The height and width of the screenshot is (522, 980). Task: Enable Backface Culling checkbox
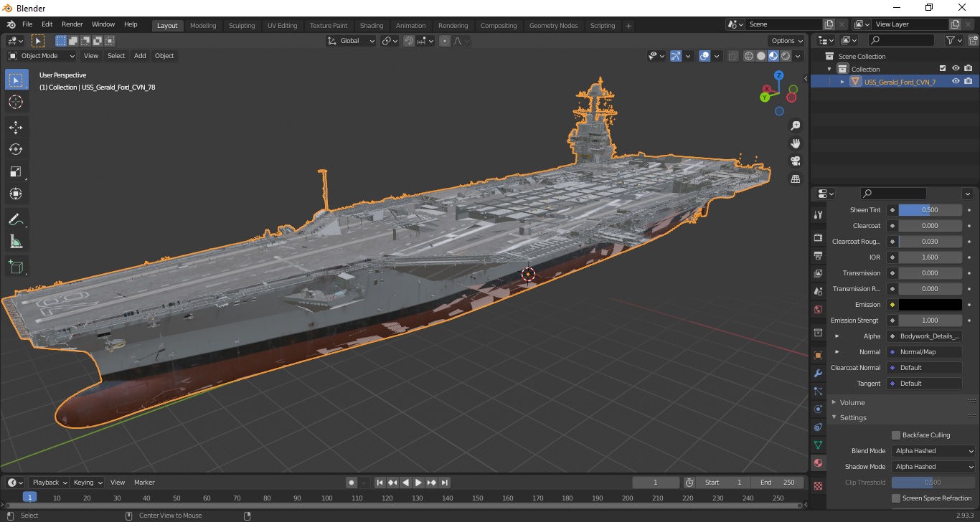tap(896, 435)
